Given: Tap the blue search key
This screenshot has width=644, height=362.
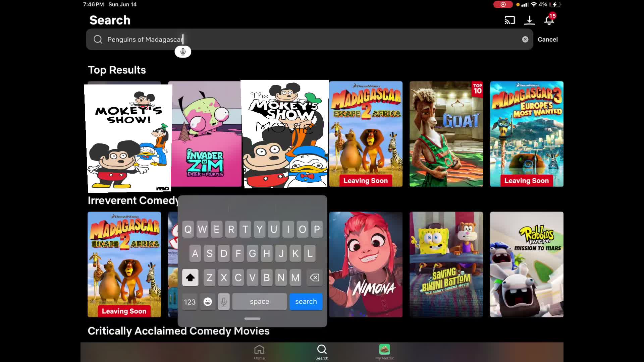Looking at the screenshot, I should pyautogui.click(x=306, y=302).
